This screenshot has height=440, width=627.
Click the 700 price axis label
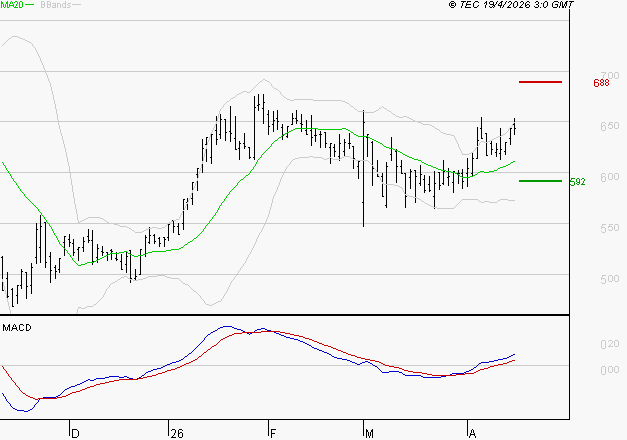(x=610, y=75)
